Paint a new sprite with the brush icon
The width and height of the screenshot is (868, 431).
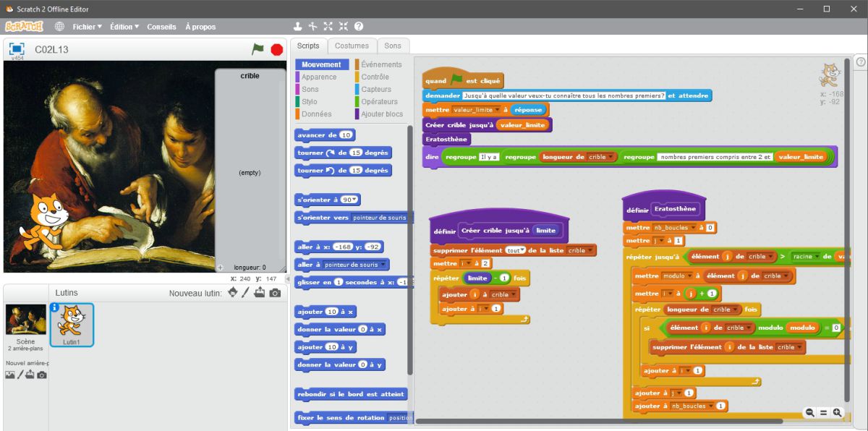[246, 292]
